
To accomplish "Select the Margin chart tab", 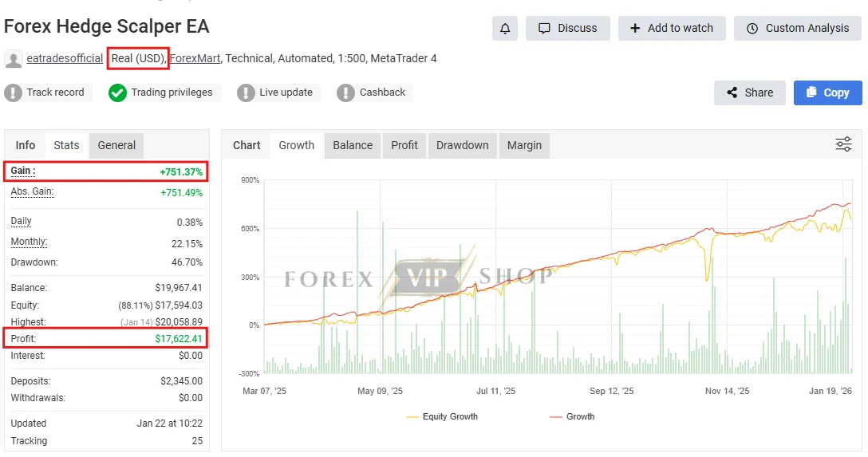I will tap(524, 145).
